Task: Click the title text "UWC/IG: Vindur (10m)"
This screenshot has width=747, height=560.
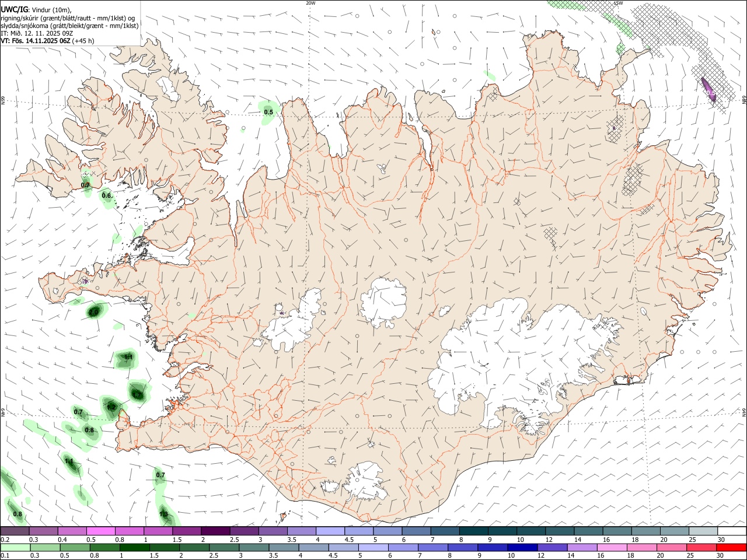Action: click(x=36, y=10)
